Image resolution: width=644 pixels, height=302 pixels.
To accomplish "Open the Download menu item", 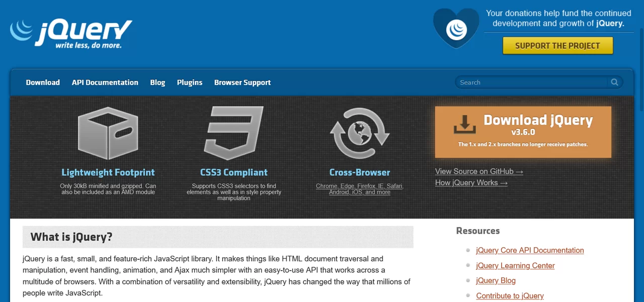I will click(x=43, y=83).
